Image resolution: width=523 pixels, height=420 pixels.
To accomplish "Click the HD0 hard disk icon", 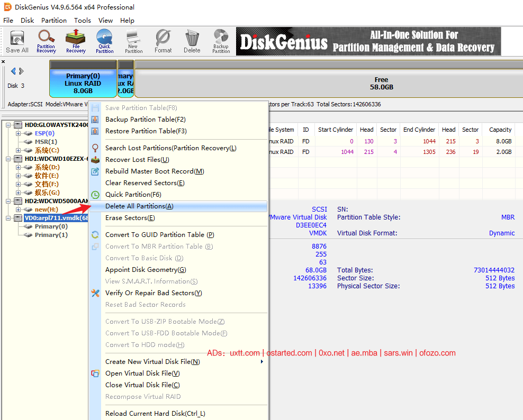I will tap(18, 125).
